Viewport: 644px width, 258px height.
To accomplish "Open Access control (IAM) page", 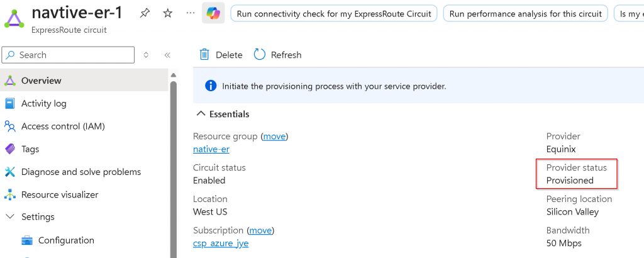I will click(62, 126).
